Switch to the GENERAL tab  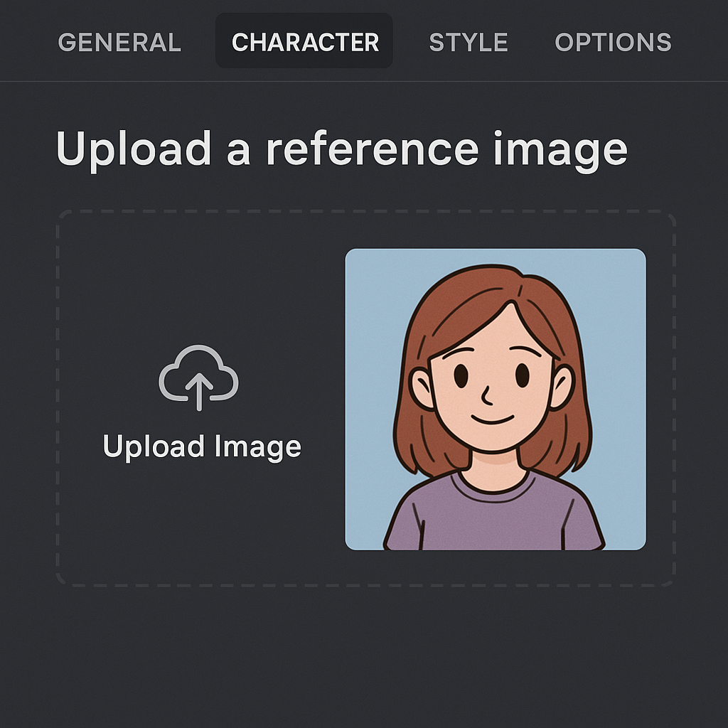coord(119,42)
